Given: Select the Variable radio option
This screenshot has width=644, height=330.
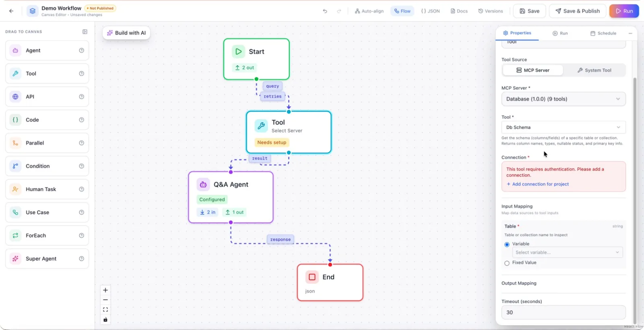Looking at the screenshot, I should [x=507, y=244].
